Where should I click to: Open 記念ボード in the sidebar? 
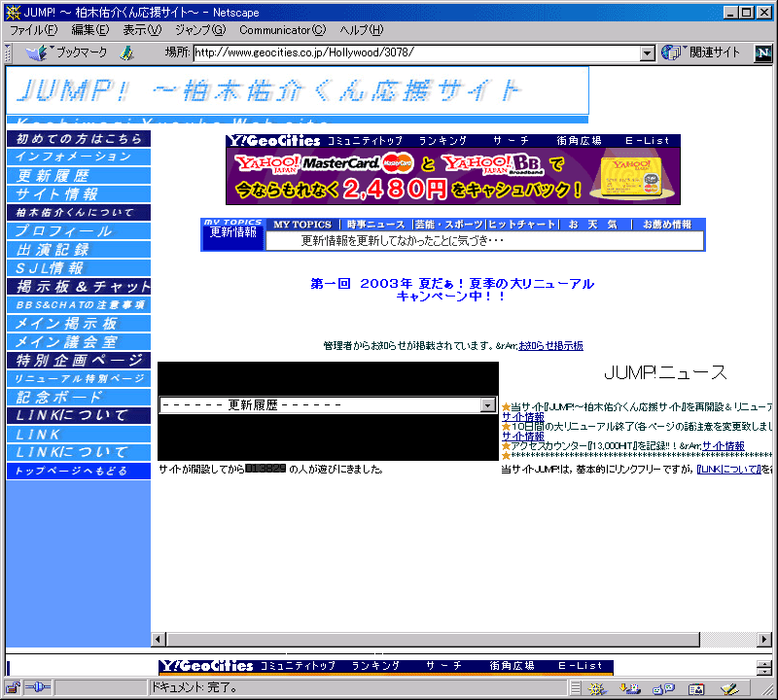pos(79,398)
